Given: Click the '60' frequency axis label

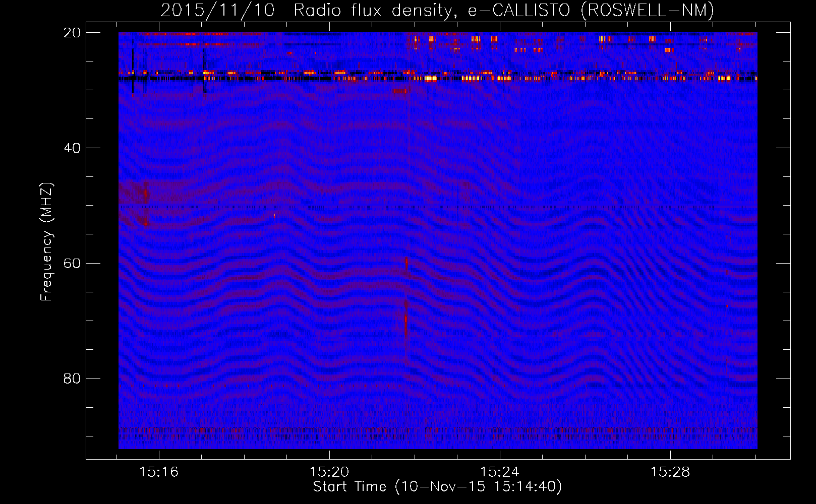Looking at the screenshot, I should tap(72, 264).
